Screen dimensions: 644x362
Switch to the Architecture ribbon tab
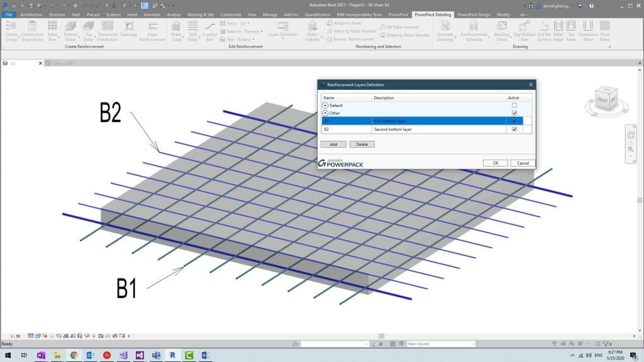pyautogui.click(x=31, y=14)
